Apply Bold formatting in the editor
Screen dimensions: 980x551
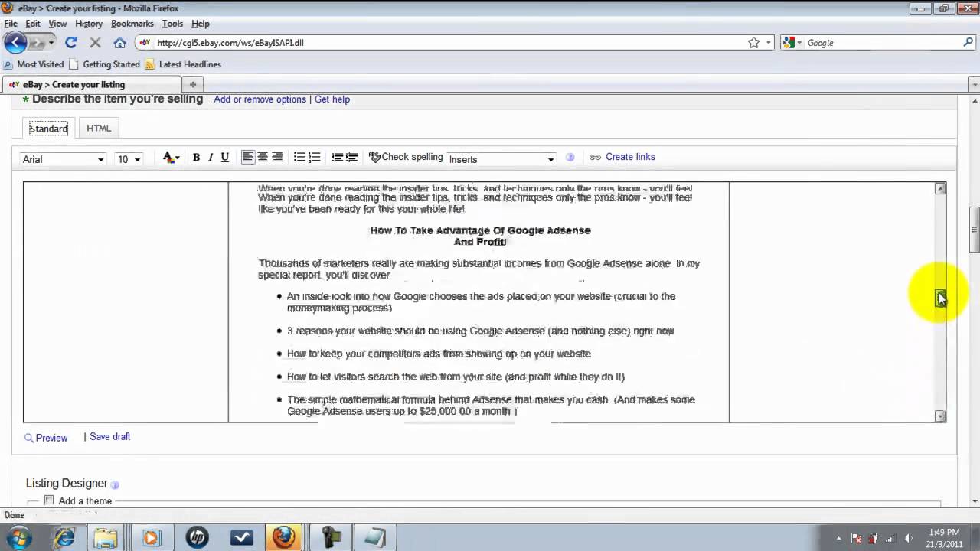[196, 157]
